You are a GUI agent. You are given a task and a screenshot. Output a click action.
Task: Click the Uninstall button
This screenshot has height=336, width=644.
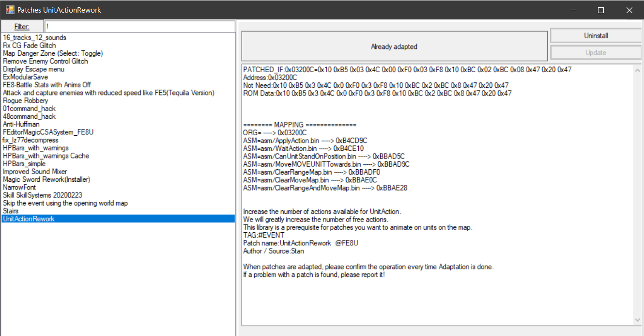[596, 35]
